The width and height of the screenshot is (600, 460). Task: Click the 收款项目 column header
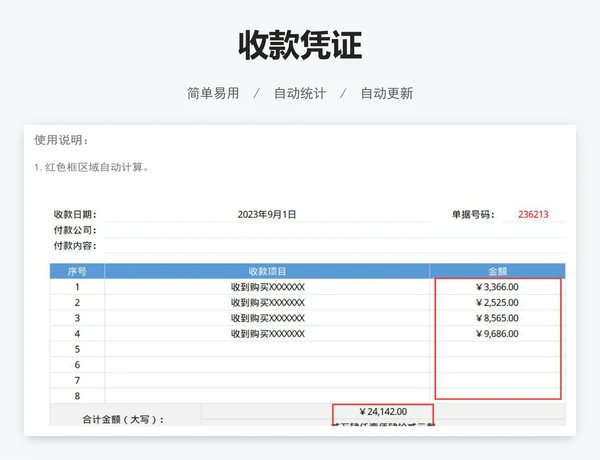pyautogui.click(x=267, y=271)
